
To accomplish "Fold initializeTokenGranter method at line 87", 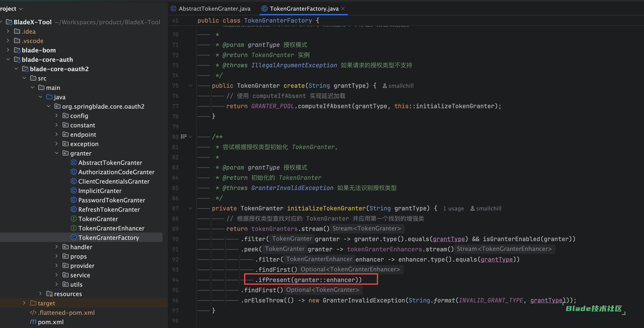I will 190,208.
